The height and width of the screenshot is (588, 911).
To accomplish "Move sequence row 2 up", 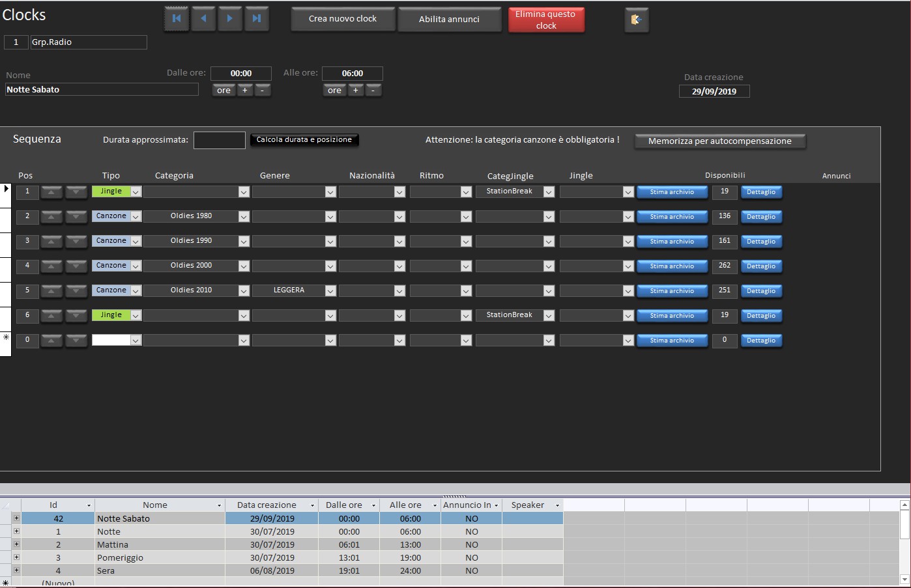I will [51, 216].
